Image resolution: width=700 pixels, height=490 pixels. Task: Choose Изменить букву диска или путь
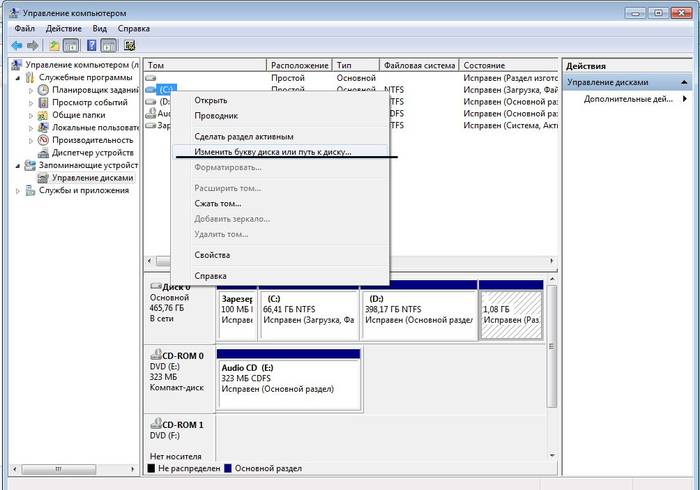(x=273, y=151)
